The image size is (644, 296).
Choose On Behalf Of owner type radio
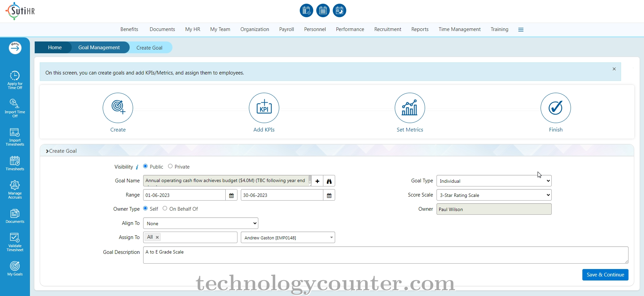click(x=165, y=208)
